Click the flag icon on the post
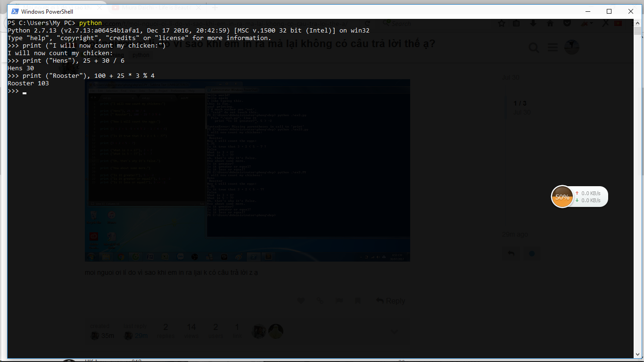Image resolution: width=644 pixels, height=362 pixels. click(339, 301)
